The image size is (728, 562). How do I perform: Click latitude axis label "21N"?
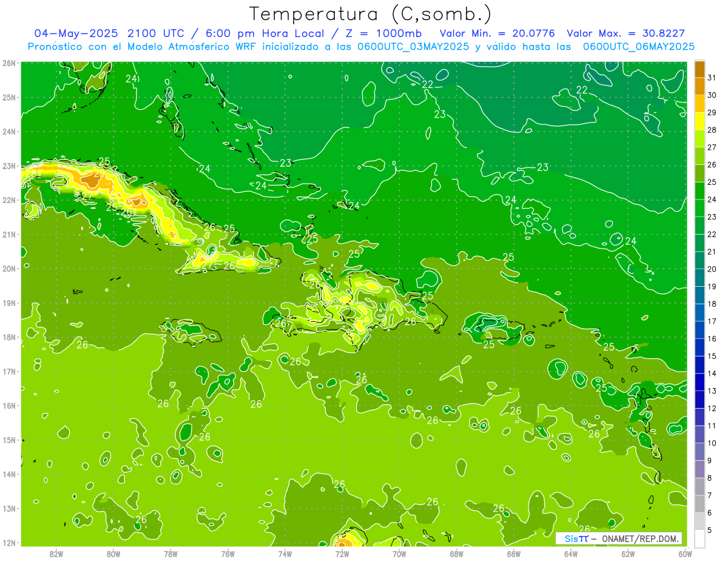pyautogui.click(x=9, y=235)
